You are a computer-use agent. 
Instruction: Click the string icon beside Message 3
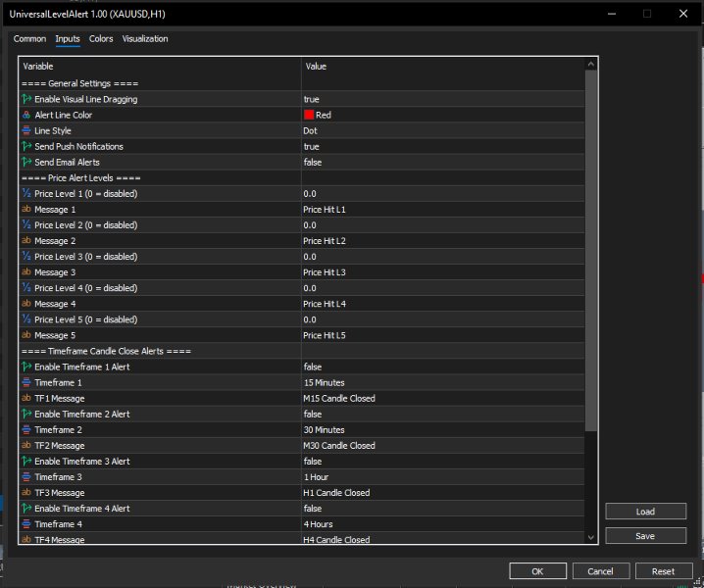pos(26,272)
